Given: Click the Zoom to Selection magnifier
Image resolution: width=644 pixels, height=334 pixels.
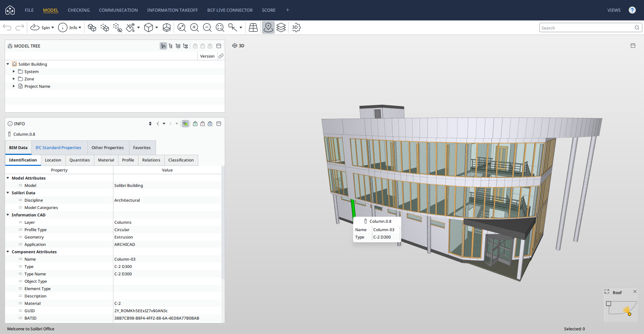Looking at the screenshot, I should click(x=220, y=27).
